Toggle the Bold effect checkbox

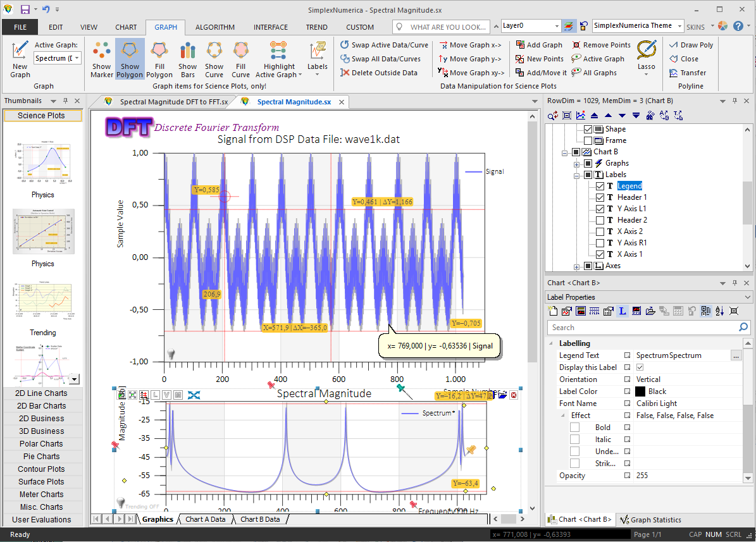(x=574, y=427)
